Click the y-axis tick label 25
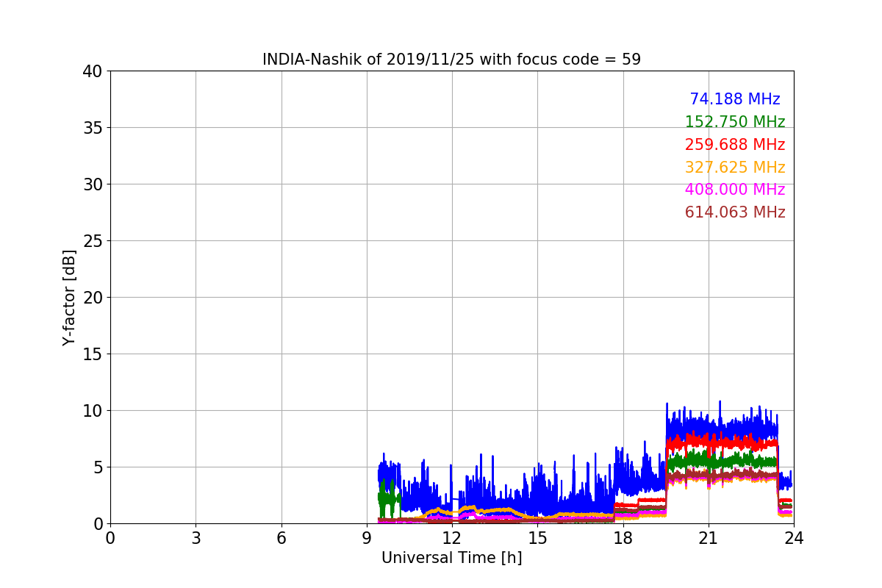882x588 pixels. coord(93,241)
